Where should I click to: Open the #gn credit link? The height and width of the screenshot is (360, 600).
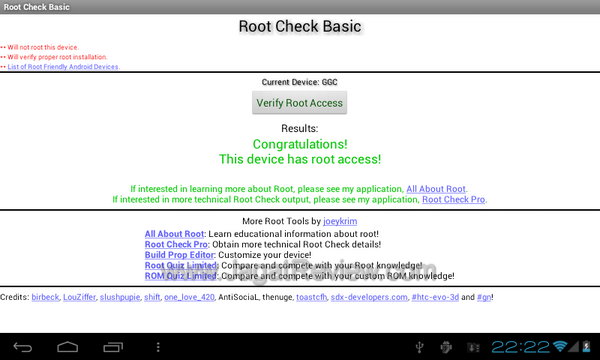coord(484,297)
